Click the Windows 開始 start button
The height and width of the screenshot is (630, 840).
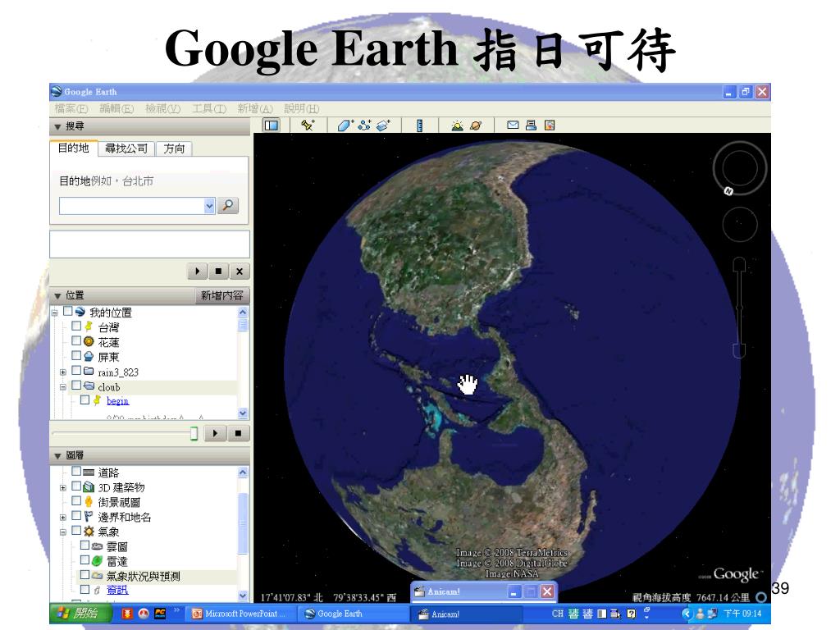click(x=80, y=614)
